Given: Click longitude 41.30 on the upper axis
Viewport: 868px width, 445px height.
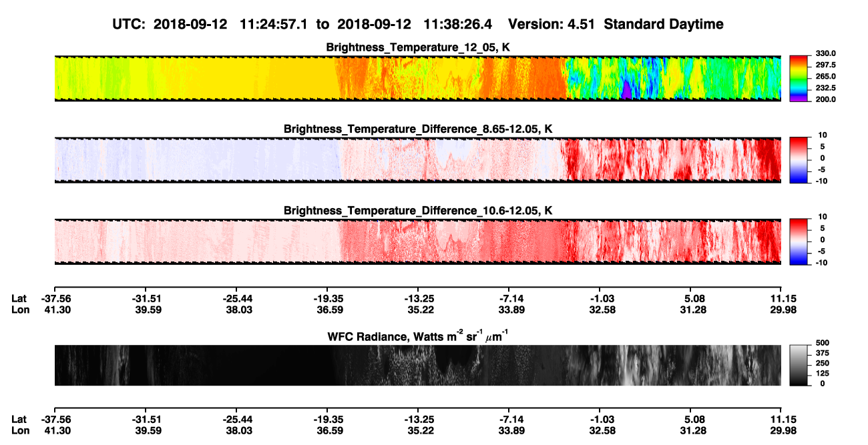Looking at the screenshot, I should pyautogui.click(x=55, y=310).
